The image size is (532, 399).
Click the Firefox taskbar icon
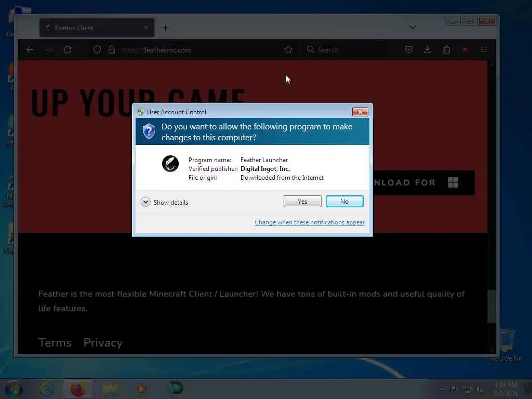pyautogui.click(x=78, y=389)
